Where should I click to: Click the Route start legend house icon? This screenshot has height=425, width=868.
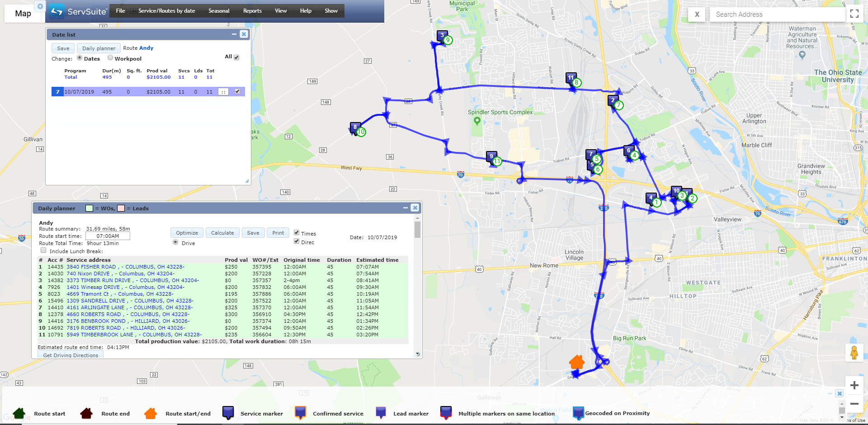click(19, 413)
